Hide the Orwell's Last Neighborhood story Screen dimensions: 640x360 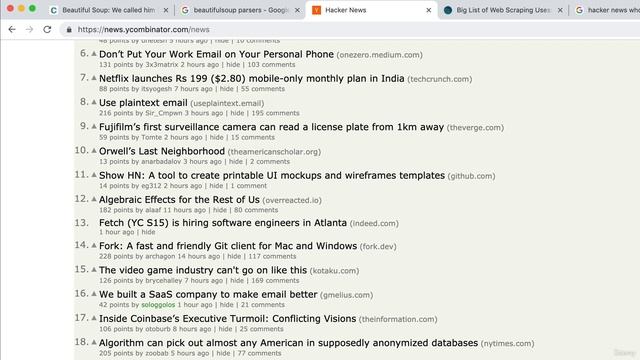point(236,162)
